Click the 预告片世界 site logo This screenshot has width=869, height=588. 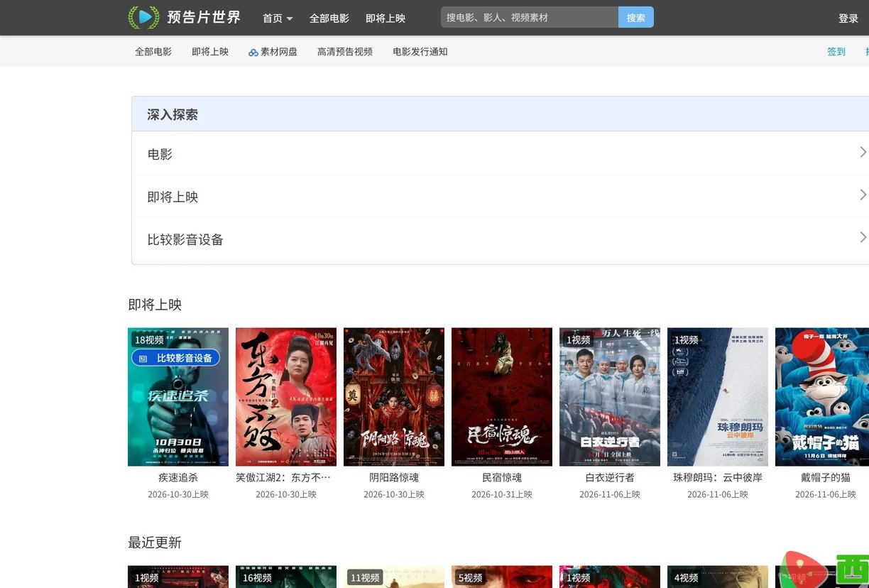coord(185,17)
